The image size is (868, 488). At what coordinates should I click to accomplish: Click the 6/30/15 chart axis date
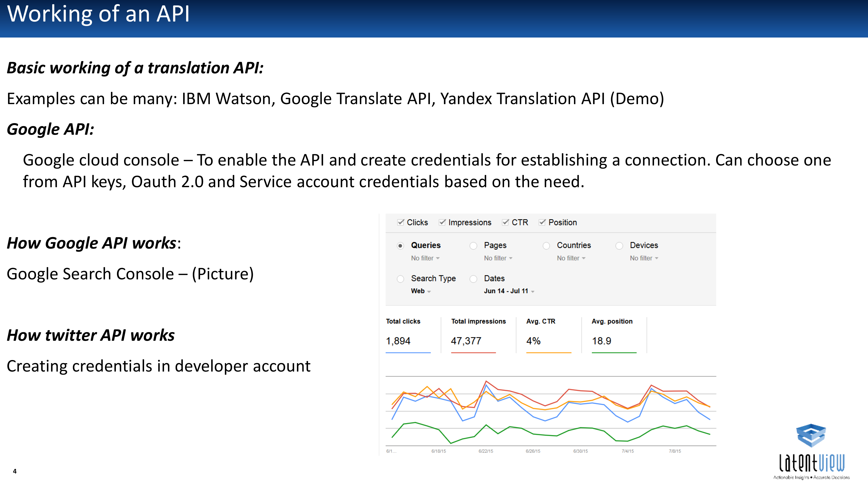[x=580, y=451]
